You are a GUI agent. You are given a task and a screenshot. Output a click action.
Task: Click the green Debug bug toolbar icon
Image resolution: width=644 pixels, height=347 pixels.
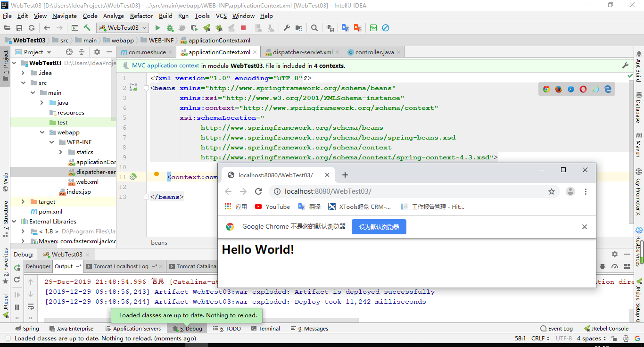coord(170,28)
